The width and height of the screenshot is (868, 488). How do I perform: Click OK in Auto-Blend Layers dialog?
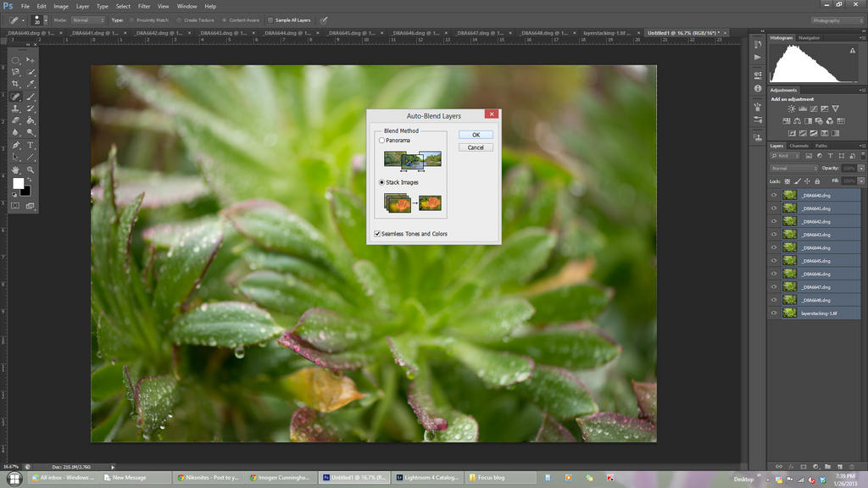point(476,135)
